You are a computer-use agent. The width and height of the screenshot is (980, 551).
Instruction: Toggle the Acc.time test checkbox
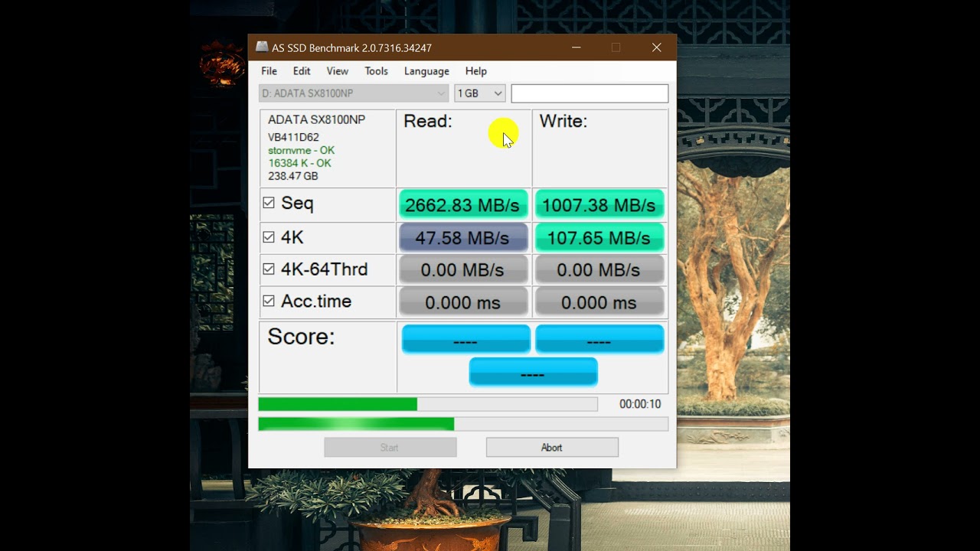click(x=269, y=302)
